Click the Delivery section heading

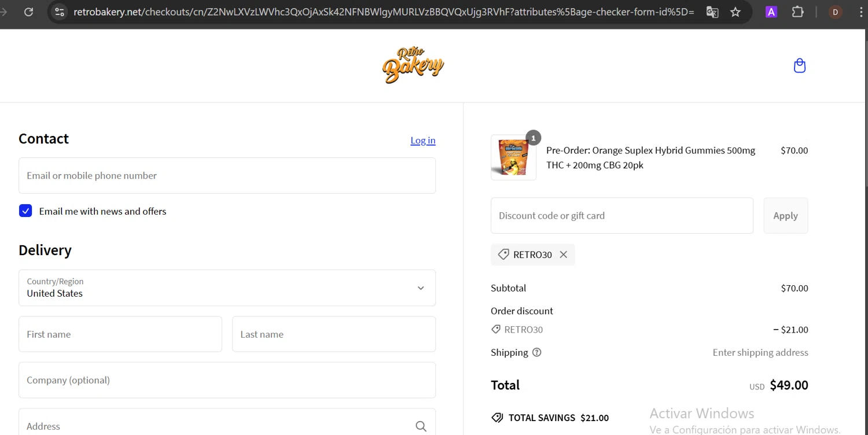[x=45, y=250]
